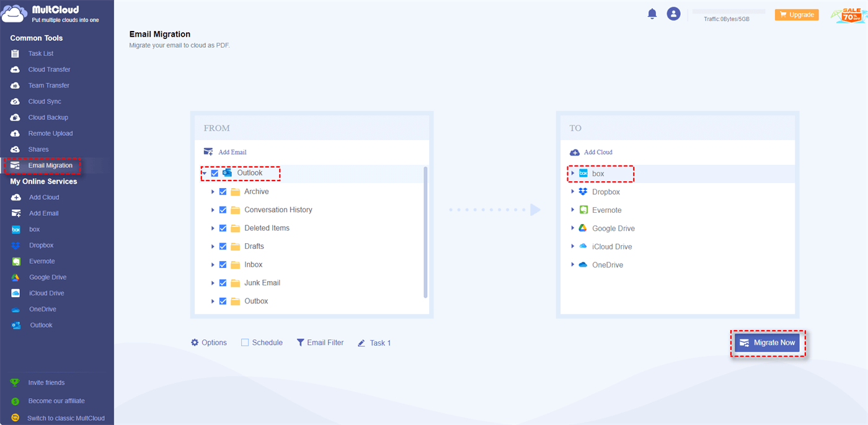Click the box icon in My Online Services
The height and width of the screenshot is (425, 868).
tap(16, 230)
